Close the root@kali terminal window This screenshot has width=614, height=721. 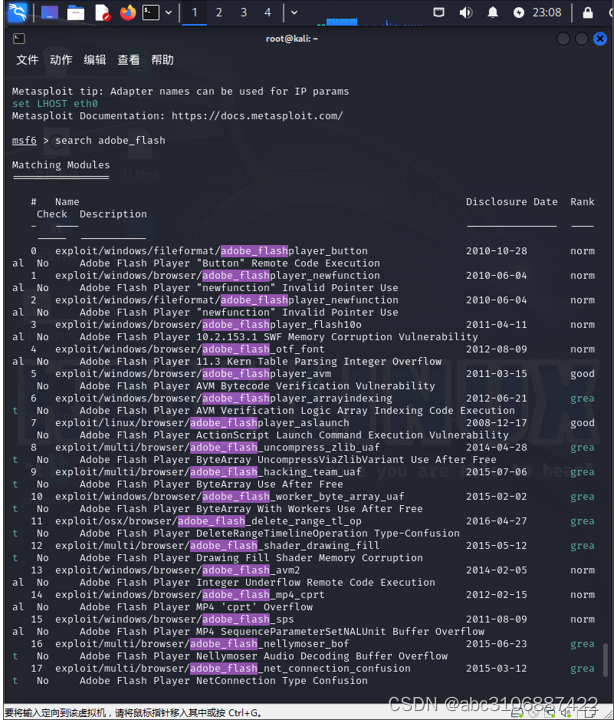600,39
